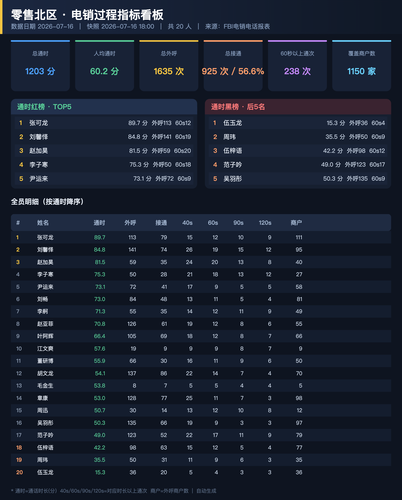
Task: Click the 总通时 card showing 1203 分
Action: 40,66
